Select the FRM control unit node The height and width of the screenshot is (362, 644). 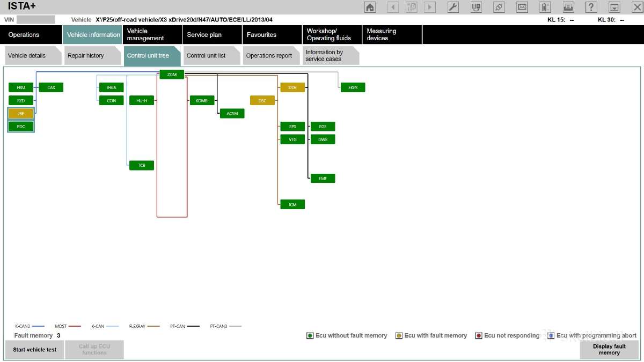coord(21,87)
